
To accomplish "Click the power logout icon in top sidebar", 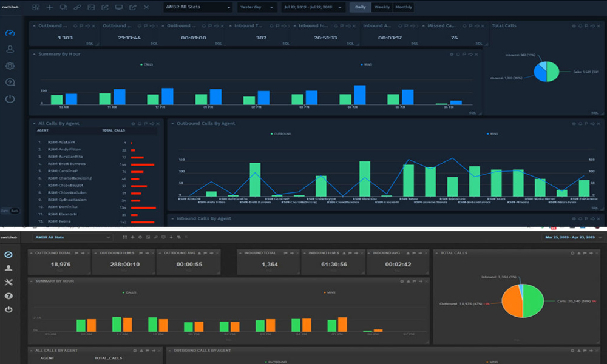I will (10, 99).
